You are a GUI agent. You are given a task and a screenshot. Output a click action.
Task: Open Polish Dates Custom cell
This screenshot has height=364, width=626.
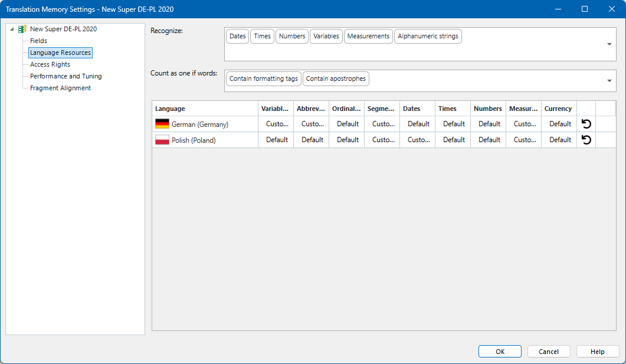(x=418, y=140)
